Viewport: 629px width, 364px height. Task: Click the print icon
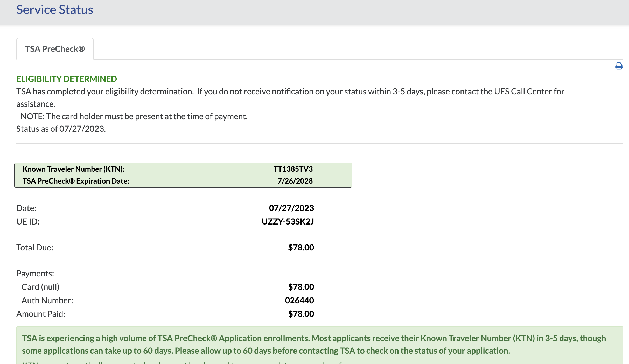[619, 66]
